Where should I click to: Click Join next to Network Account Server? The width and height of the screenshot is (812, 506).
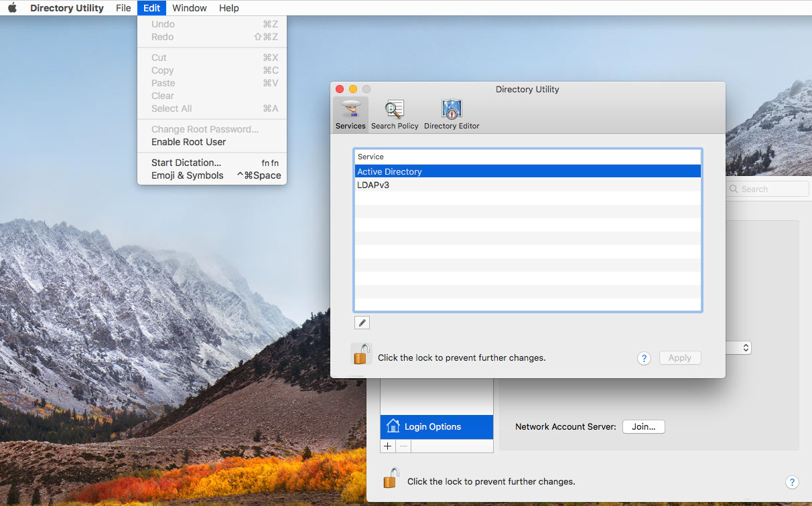tap(644, 426)
